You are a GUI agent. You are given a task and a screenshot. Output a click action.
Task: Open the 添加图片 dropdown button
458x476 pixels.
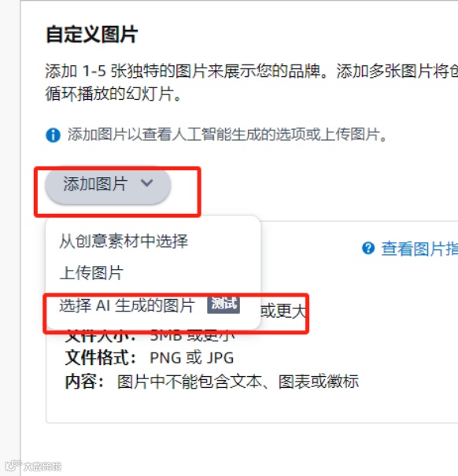pos(108,185)
